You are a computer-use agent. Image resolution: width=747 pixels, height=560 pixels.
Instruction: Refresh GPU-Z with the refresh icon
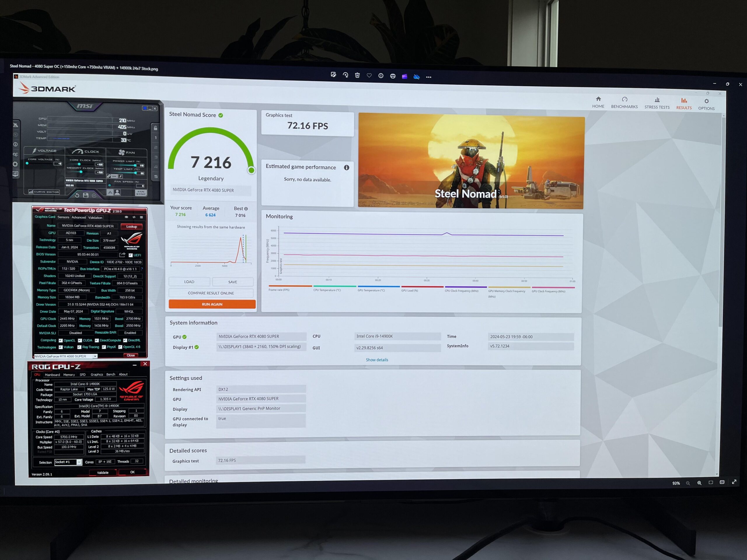[134, 217]
